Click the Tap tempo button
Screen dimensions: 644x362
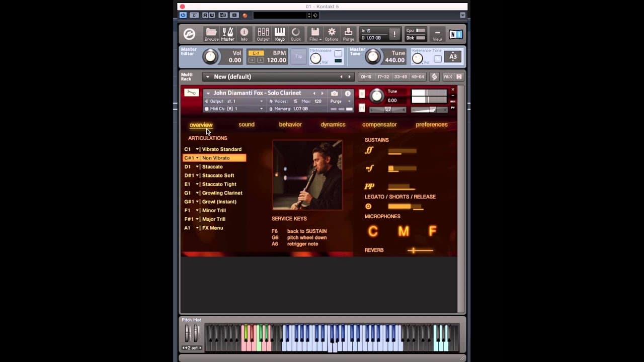pyautogui.click(x=298, y=56)
